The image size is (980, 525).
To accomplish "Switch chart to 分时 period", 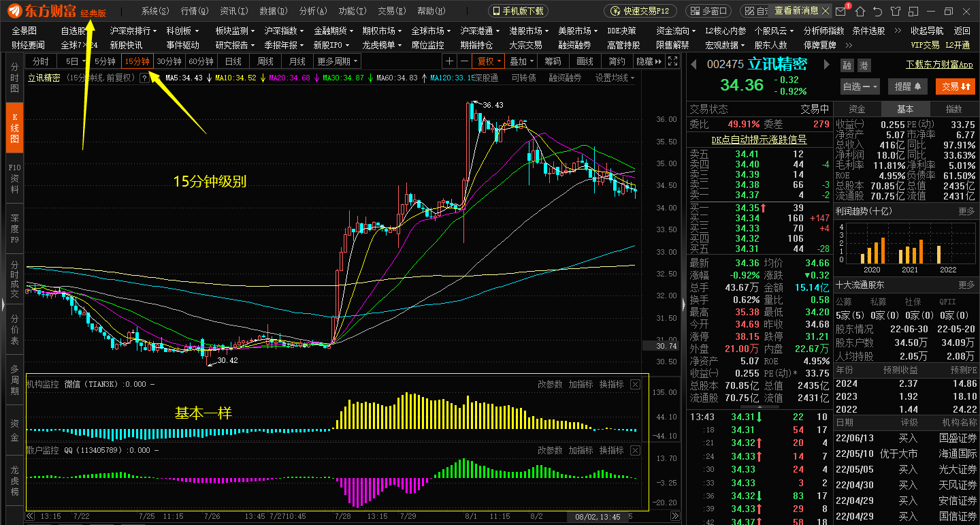I will click(x=41, y=61).
